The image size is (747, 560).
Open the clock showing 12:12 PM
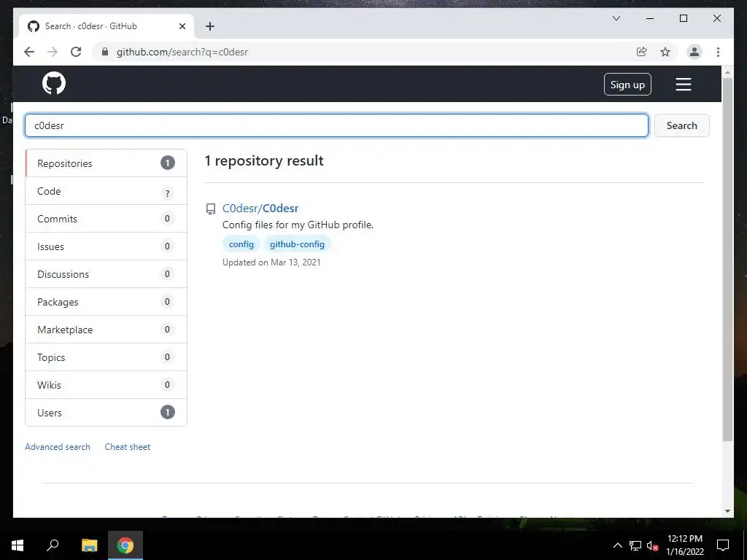(x=685, y=545)
